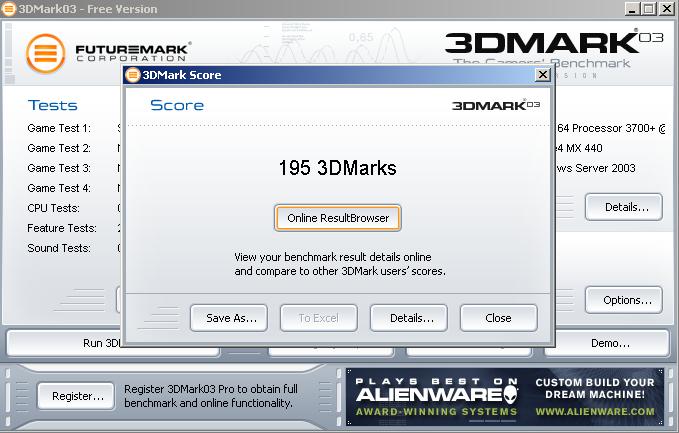Click the Register button

tap(76, 396)
